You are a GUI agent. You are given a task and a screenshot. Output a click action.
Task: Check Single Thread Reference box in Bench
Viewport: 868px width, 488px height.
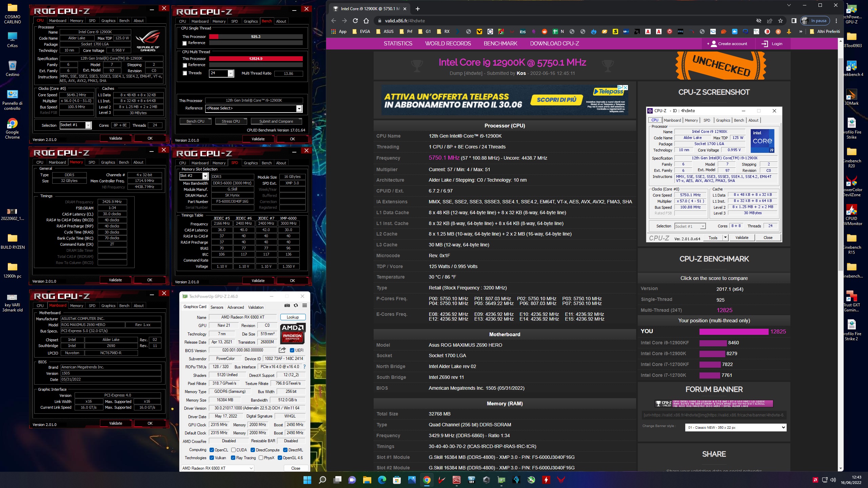pyautogui.click(x=184, y=43)
